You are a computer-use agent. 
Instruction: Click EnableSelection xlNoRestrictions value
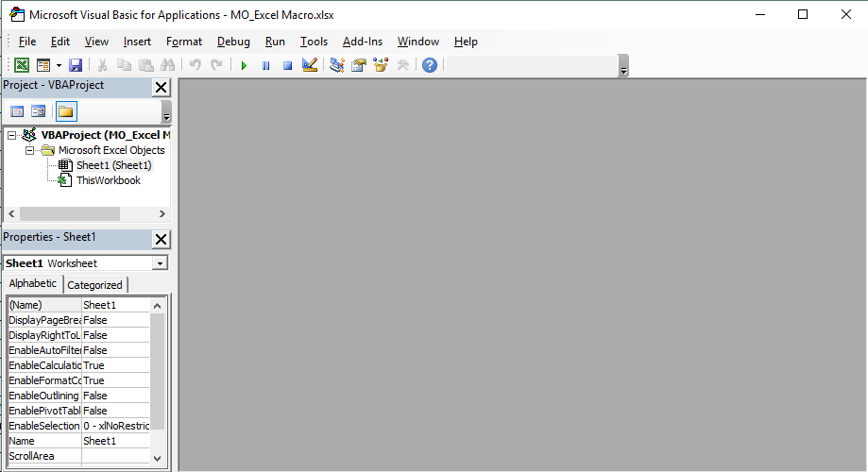tap(115, 426)
